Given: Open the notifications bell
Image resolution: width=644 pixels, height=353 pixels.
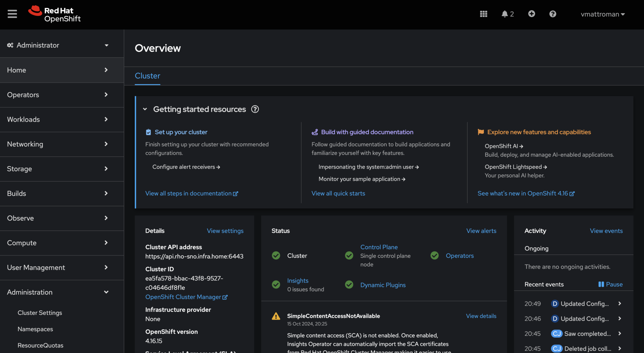Looking at the screenshot, I should (505, 14).
